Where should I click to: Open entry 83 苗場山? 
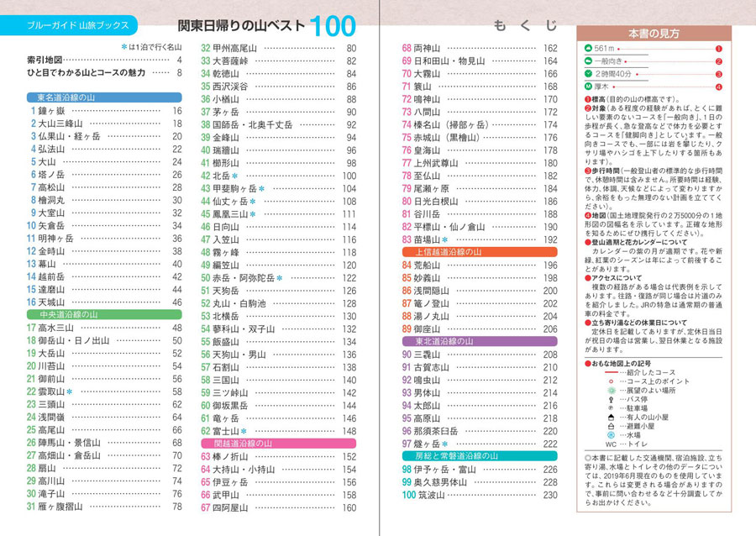[480, 240]
